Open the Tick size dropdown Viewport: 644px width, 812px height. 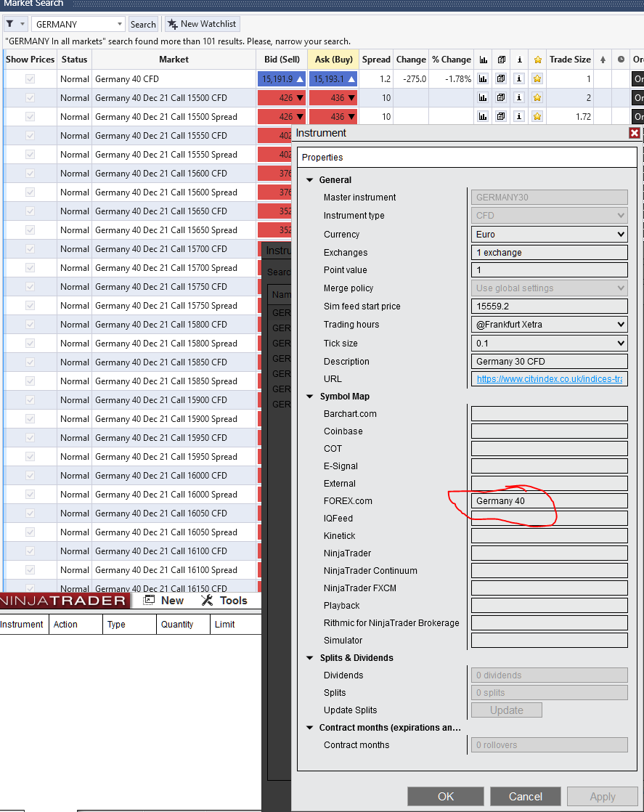point(550,343)
